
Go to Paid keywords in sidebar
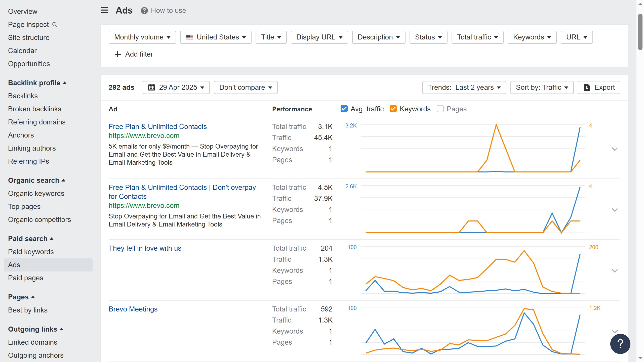tap(31, 252)
